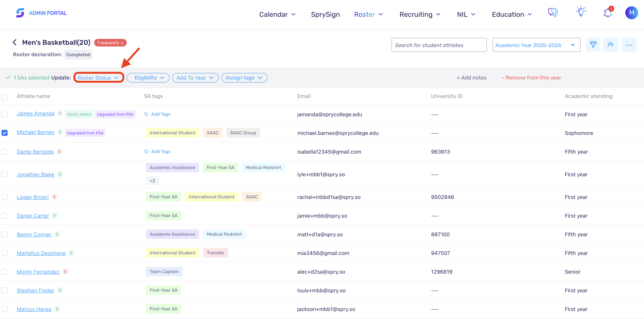Open the SprySign nav item
This screenshot has width=644, height=319.
click(x=325, y=14)
